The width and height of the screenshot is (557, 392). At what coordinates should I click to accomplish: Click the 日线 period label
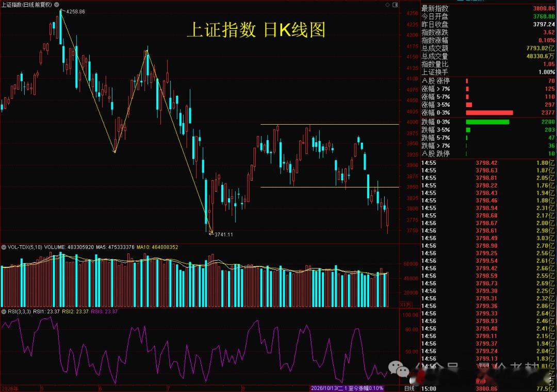click(409, 388)
